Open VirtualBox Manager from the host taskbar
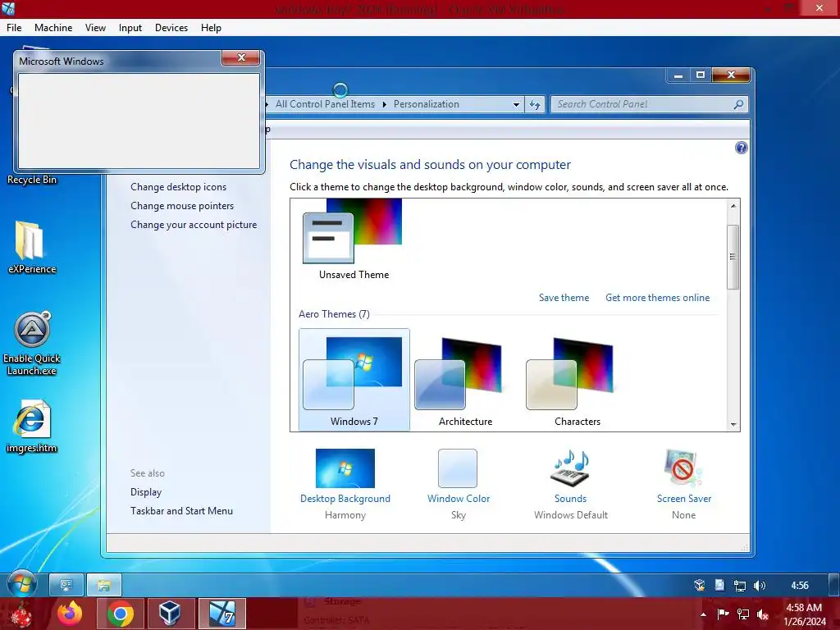The height and width of the screenshot is (630, 840). tap(170, 614)
